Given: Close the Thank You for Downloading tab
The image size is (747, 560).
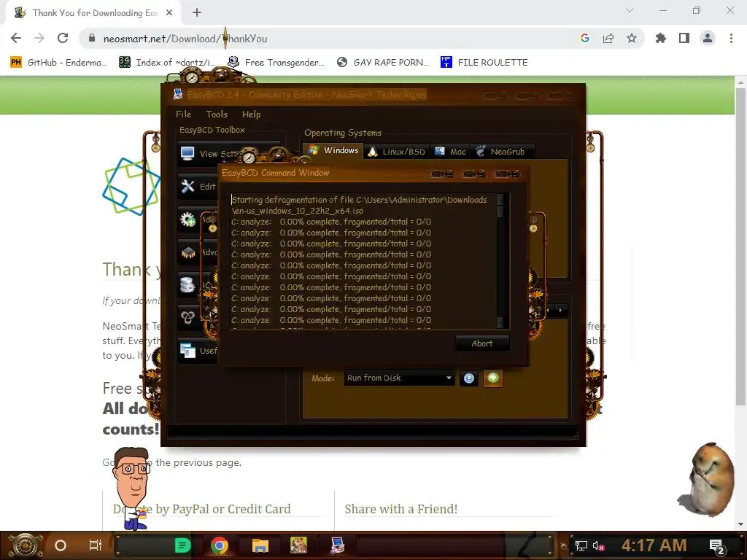Looking at the screenshot, I should point(169,13).
